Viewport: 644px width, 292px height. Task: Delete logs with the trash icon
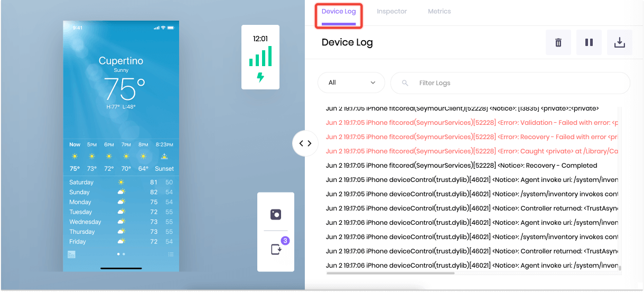coord(558,43)
